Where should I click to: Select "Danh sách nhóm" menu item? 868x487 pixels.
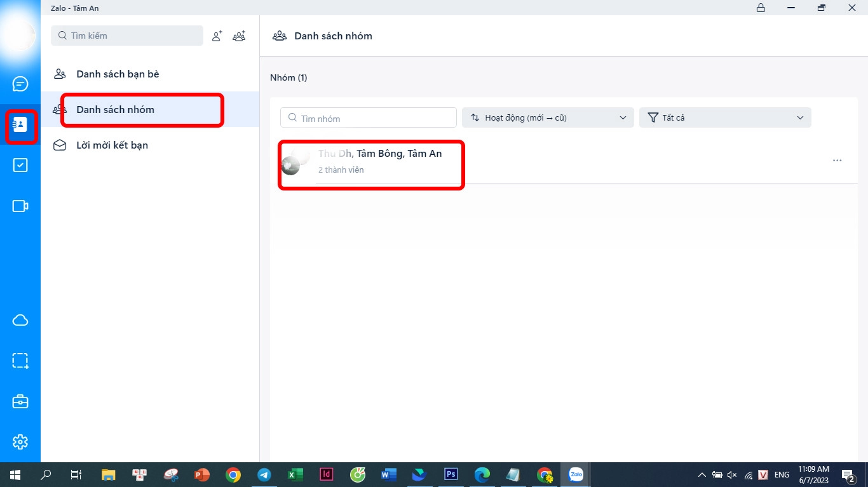(115, 110)
